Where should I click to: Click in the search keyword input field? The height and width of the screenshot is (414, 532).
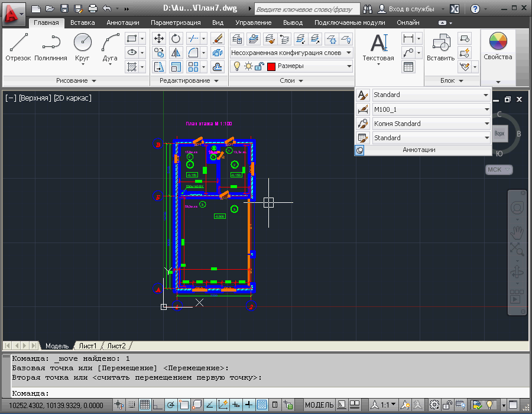click(x=307, y=9)
